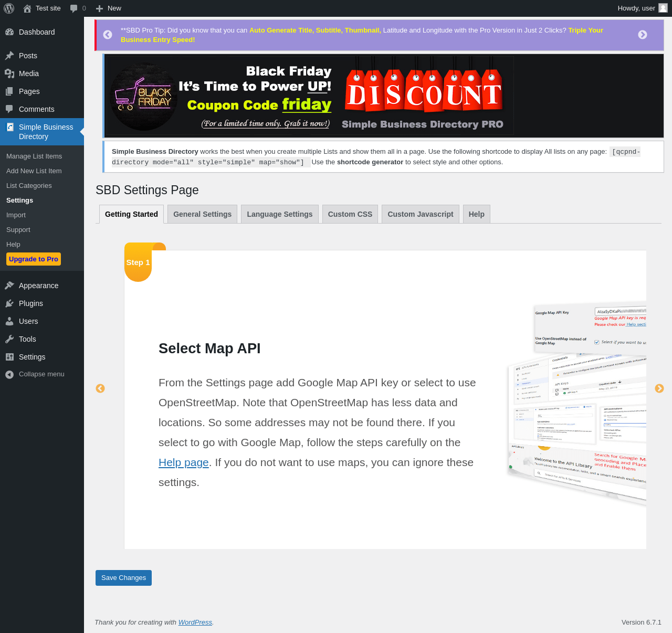Click the Appearance paintbrush icon
The image size is (672, 633).
point(9,286)
